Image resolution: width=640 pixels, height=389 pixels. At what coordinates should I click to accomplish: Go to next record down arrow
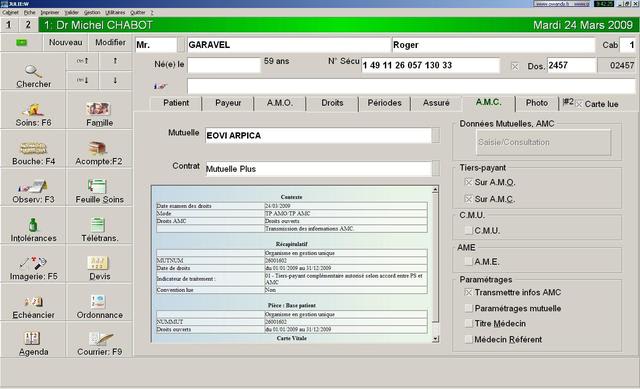[x=115, y=80]
